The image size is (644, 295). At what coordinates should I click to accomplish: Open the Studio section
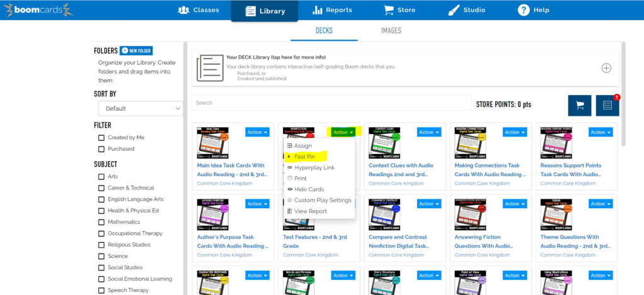pyautogui.click(x=467, y=10)
